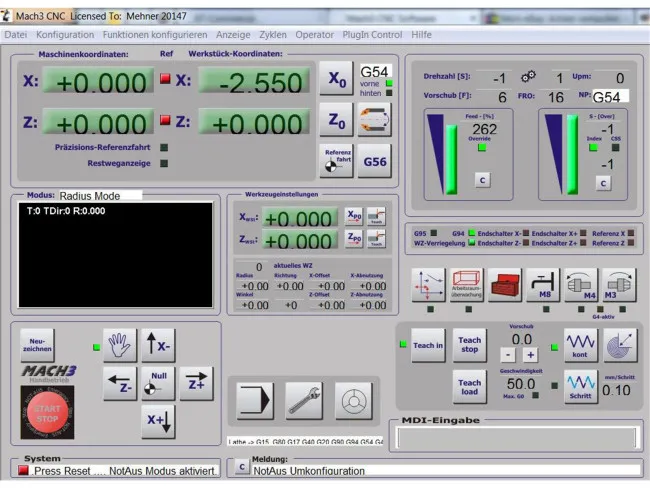Toggle the Z axis Ref LED
Viewport: 650px width, 488px height.
165,120
